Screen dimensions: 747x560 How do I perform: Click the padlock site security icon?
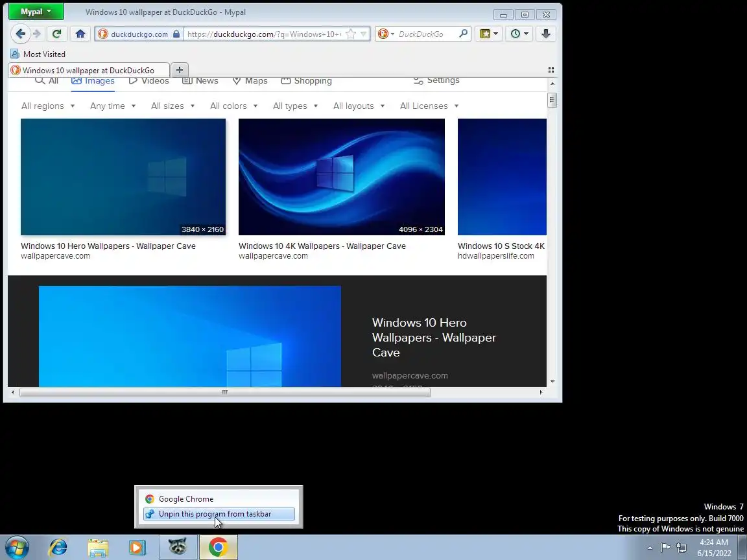click(176, 34)
